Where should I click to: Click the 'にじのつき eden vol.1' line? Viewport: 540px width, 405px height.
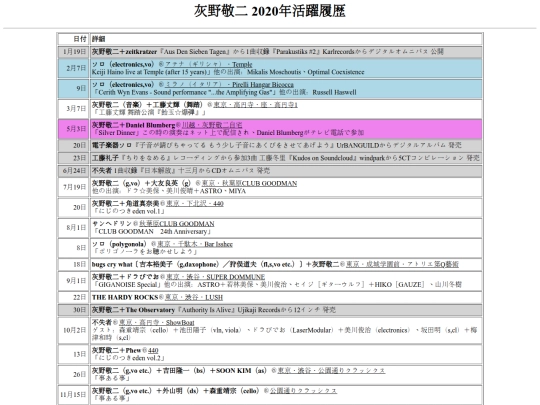[128, 211]
